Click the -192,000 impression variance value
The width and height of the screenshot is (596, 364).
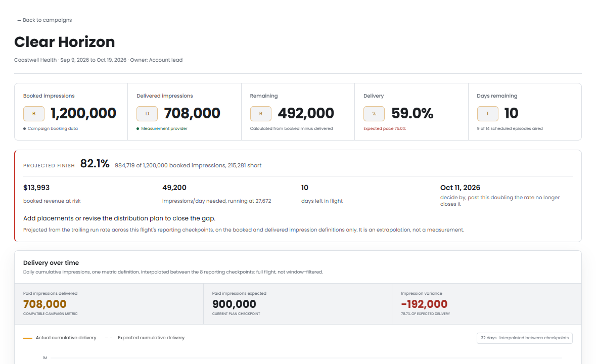click(424, 304)
